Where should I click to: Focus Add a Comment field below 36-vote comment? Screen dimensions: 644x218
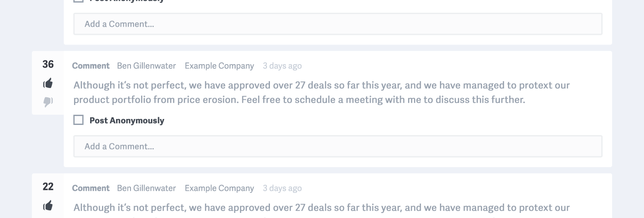(338, 146)
